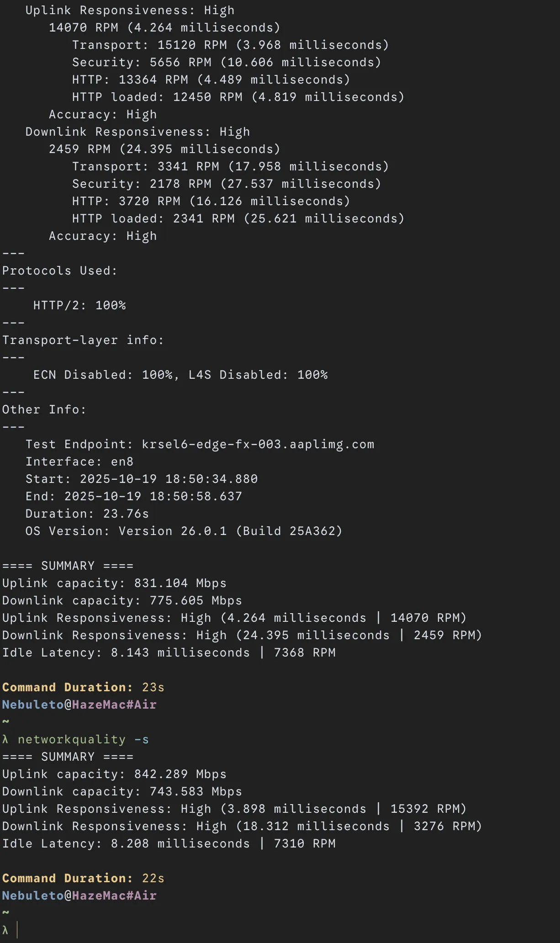The width and height of the screenshot is (560, 943).
Task: Click the End timestamp 18:50:58.637
Action: point(153,497)
